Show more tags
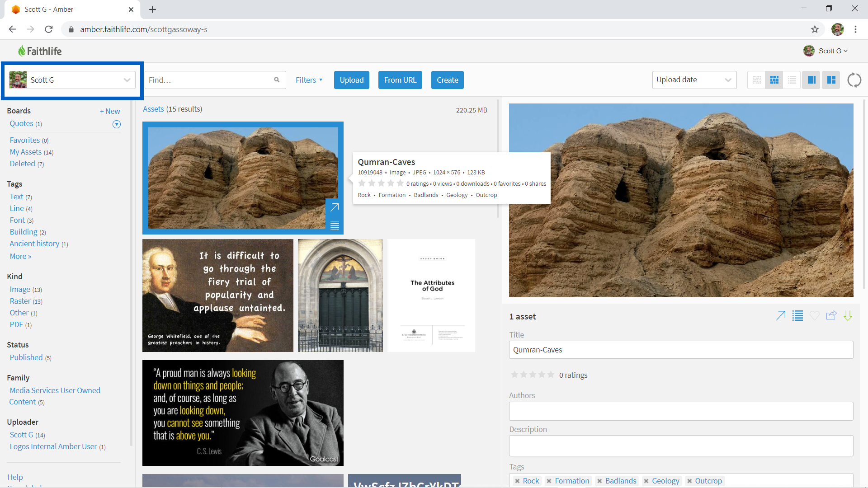This screenshot has width=868, height=488. [x=20, y=256]
